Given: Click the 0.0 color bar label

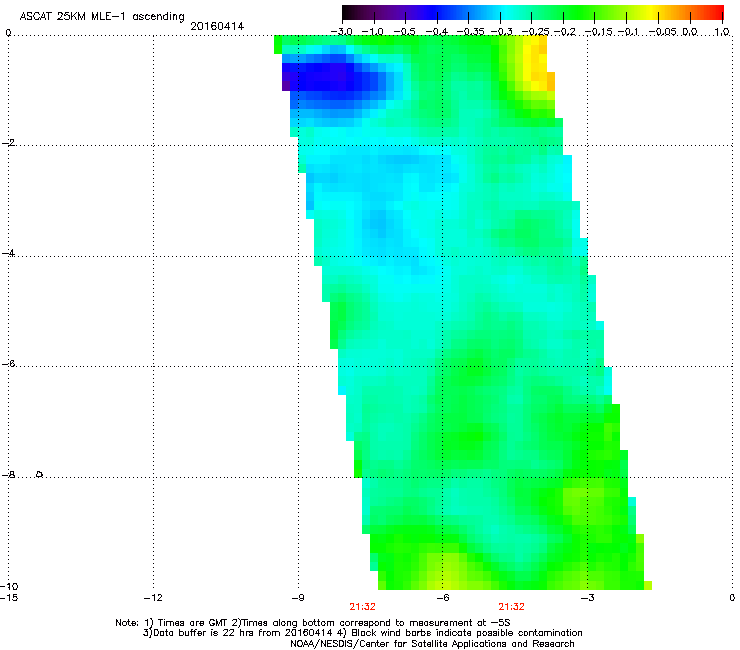Looking at the screenshot, I should (690, 32).
